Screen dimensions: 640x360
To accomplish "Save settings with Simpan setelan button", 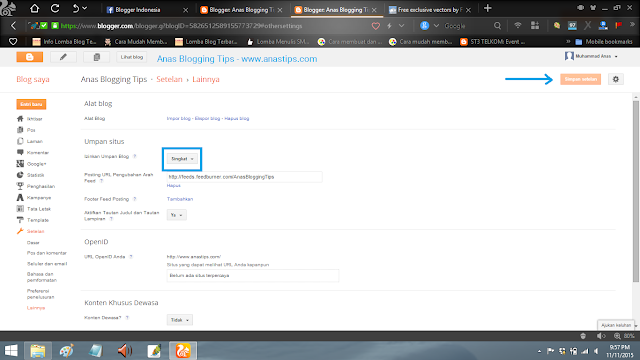I will click(580, 79).
